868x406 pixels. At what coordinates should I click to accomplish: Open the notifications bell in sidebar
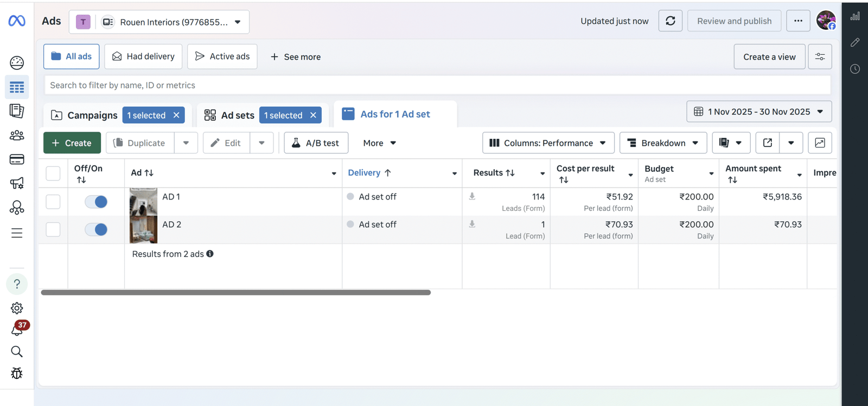[x=17, y=329]
